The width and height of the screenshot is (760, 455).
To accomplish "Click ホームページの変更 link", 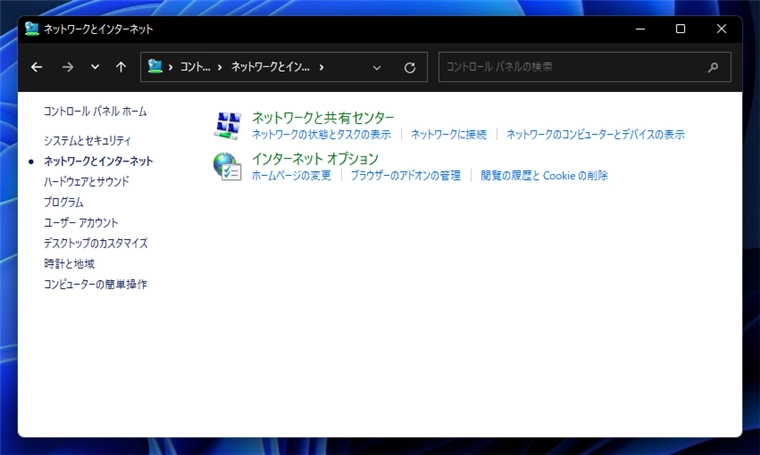I will pyautogui.click(x=291, y=175).
